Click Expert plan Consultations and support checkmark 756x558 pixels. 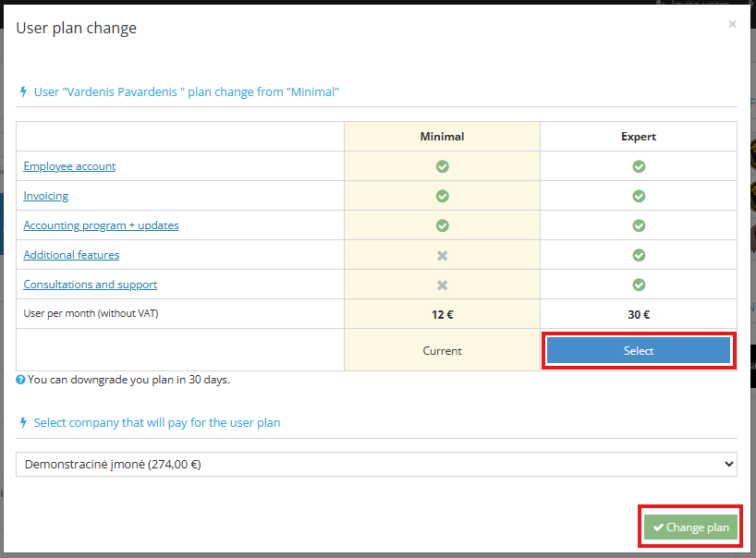tap(639, 285)
